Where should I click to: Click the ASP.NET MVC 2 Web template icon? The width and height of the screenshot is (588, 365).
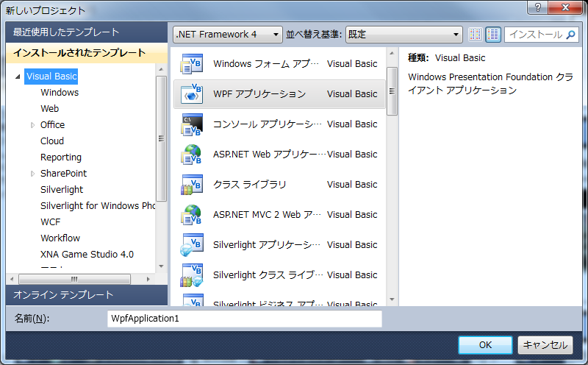[192, 214]
